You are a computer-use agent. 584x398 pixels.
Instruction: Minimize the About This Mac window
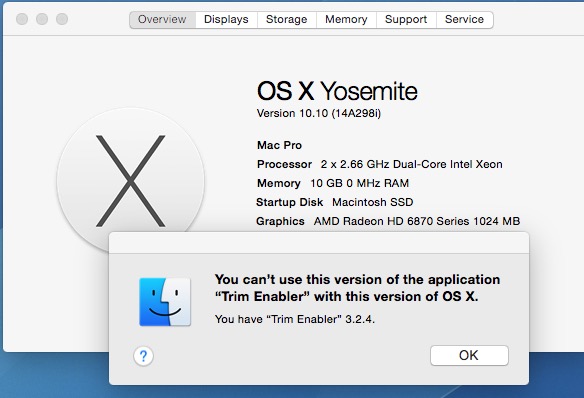click(42, 19)
